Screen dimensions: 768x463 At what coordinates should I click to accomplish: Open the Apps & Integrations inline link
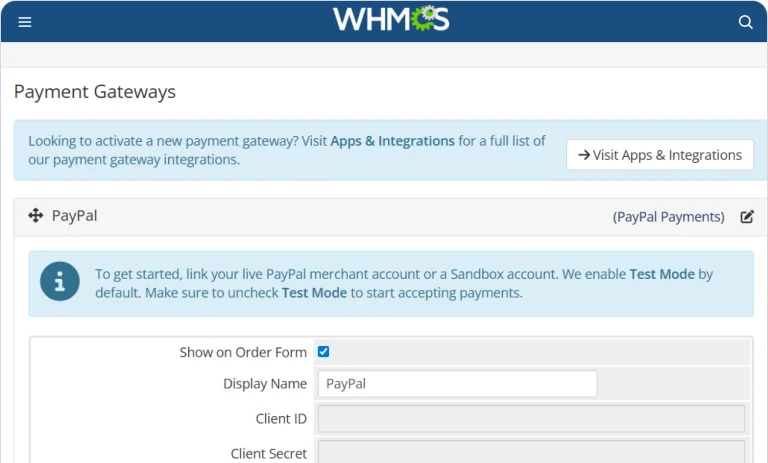[392, 141]
